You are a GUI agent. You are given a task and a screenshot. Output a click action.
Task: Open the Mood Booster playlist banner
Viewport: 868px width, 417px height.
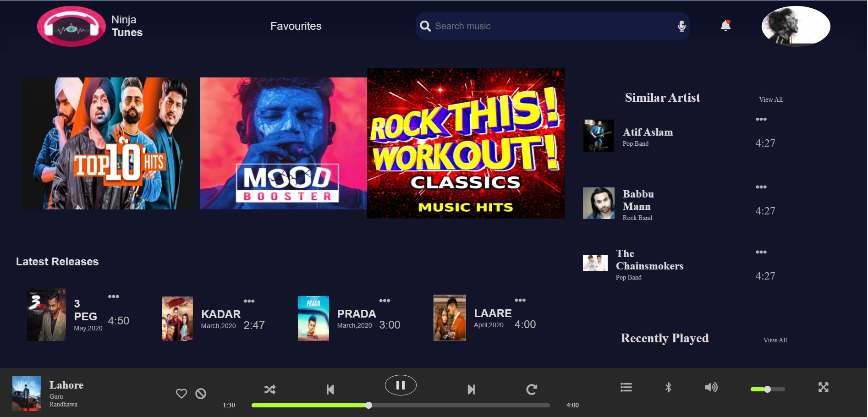pyautogui.click(x=284, y=143)
